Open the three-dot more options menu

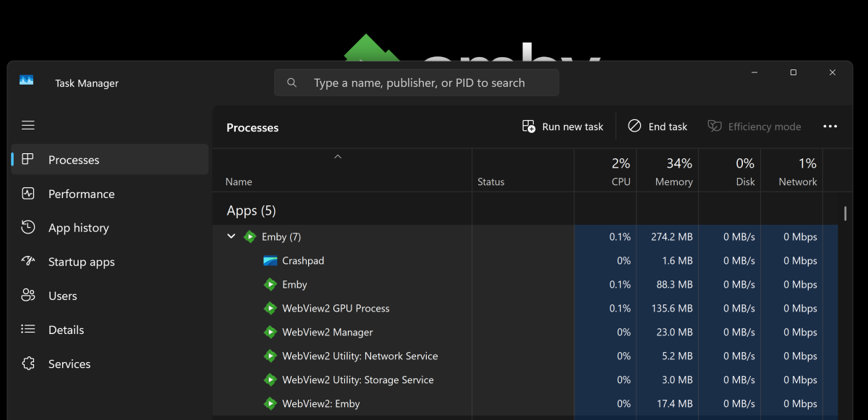click(x=830, y=127)
